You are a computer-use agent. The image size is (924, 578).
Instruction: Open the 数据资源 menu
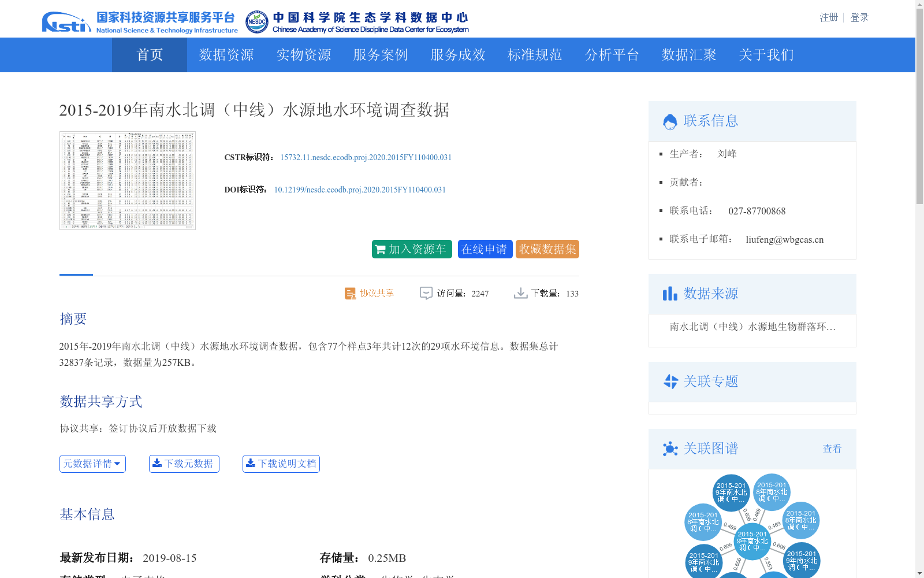(x=226, y=55)
